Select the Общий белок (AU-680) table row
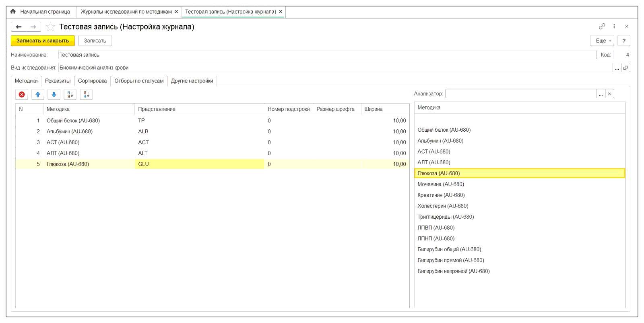Image resolution: width=644 pixels, height=323 pixels. (x=212, y=121)
